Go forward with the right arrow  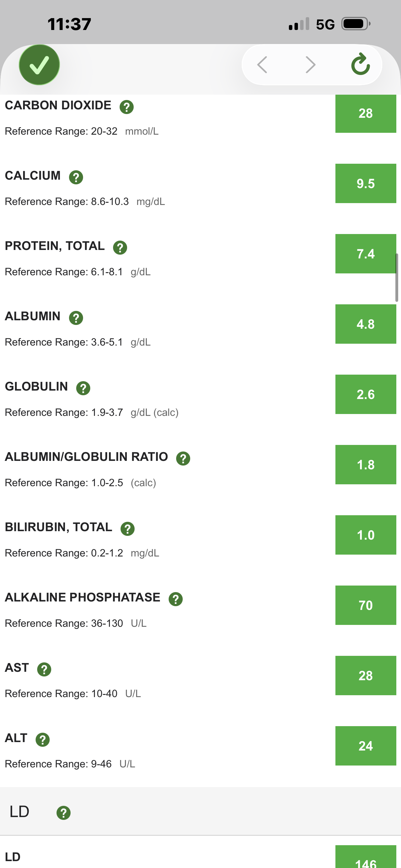[x=310, y=65]
